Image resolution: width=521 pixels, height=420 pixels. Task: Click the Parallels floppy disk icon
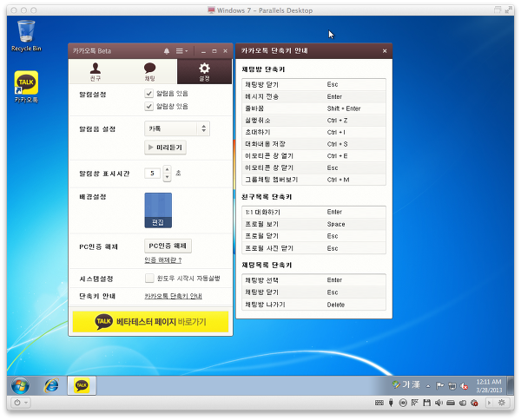point(426,403)
